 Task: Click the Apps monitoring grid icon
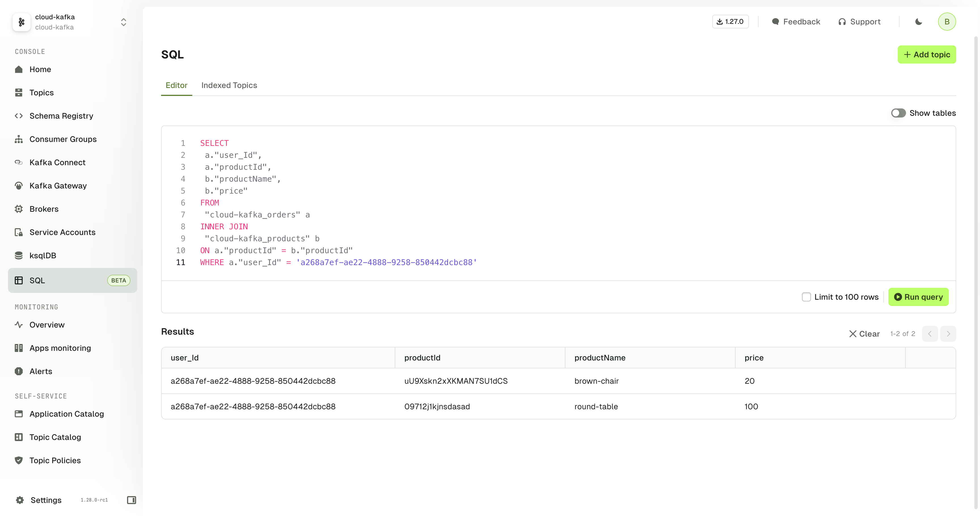tap(19, 348)
